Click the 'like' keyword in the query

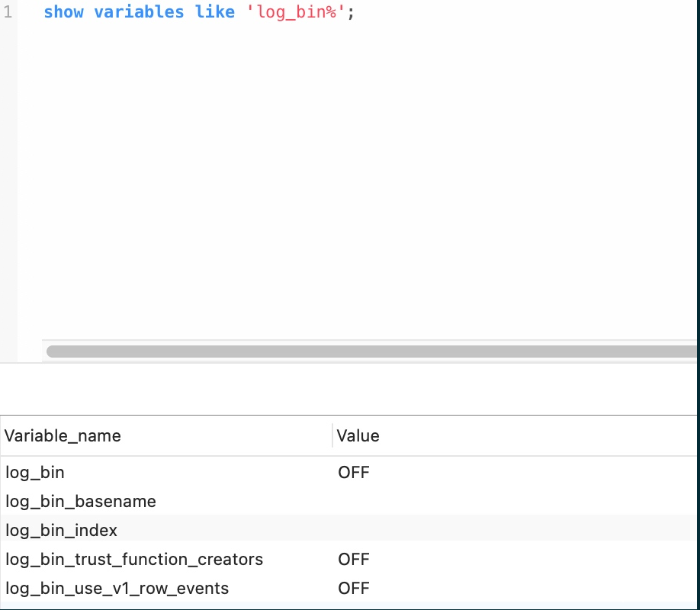[x=214, y=12]
